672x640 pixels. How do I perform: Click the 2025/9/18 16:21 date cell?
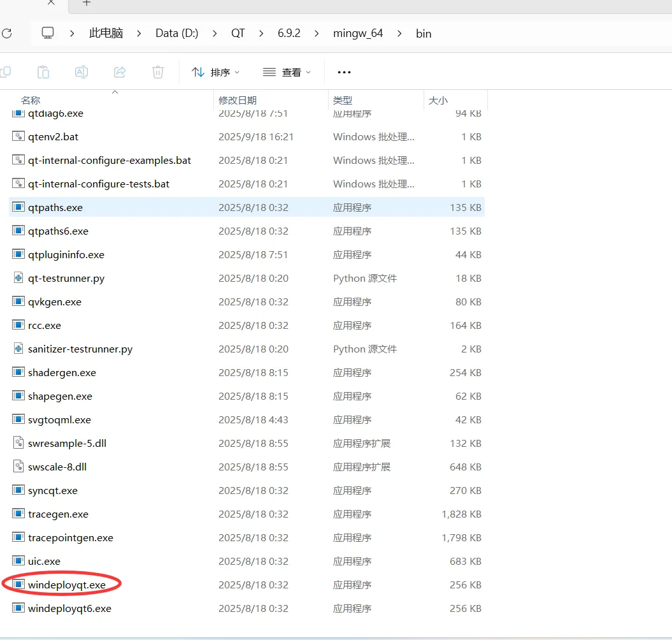coord(256,137)
